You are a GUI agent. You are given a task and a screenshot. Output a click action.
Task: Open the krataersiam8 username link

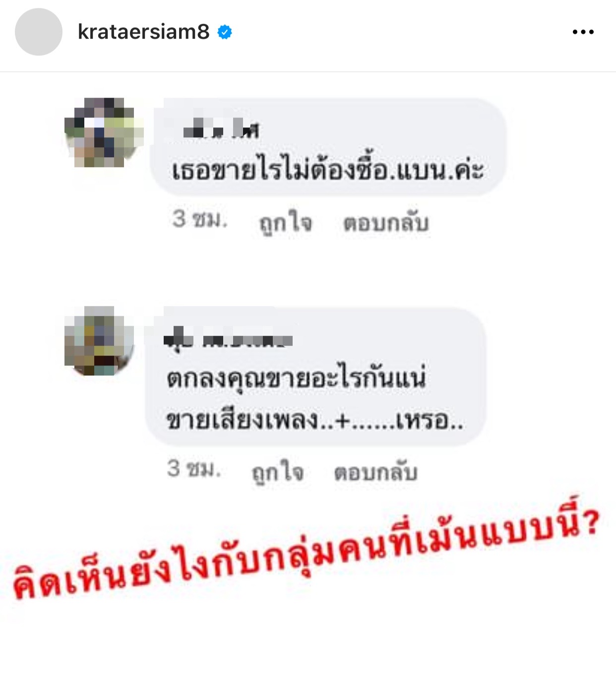click(143, 32)
